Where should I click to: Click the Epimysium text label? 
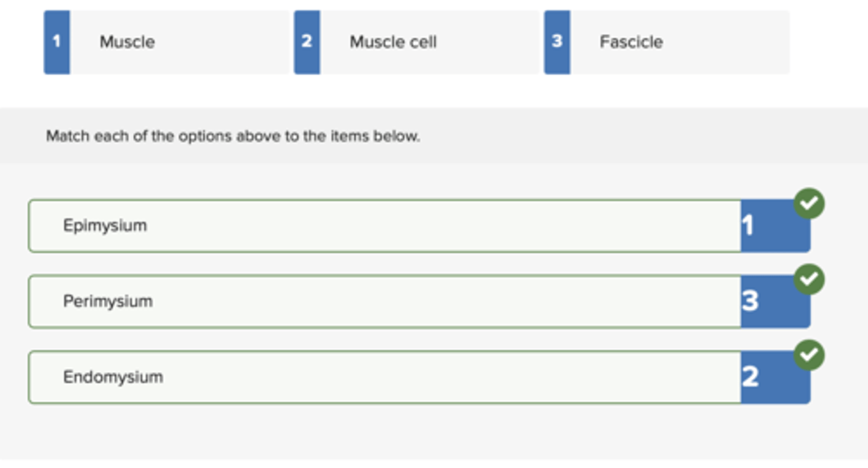click(105, 226)
